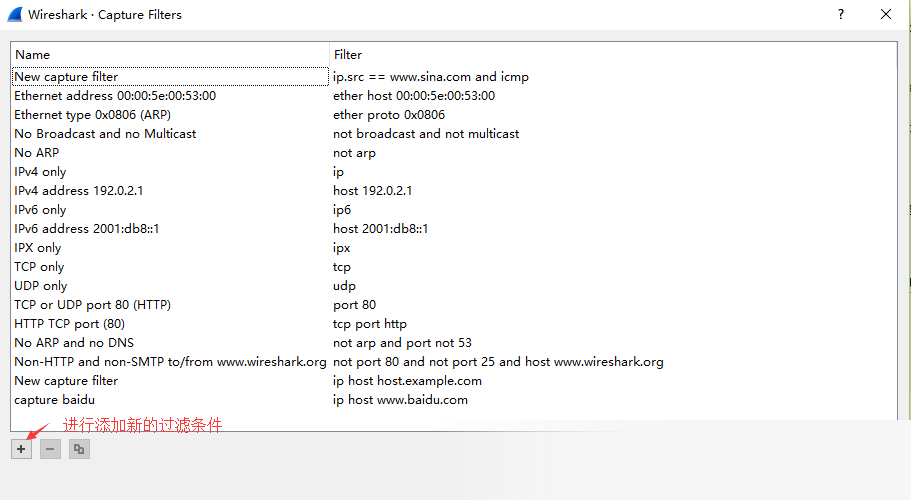Select the 'IPv4 only' row

click(40, 172)
